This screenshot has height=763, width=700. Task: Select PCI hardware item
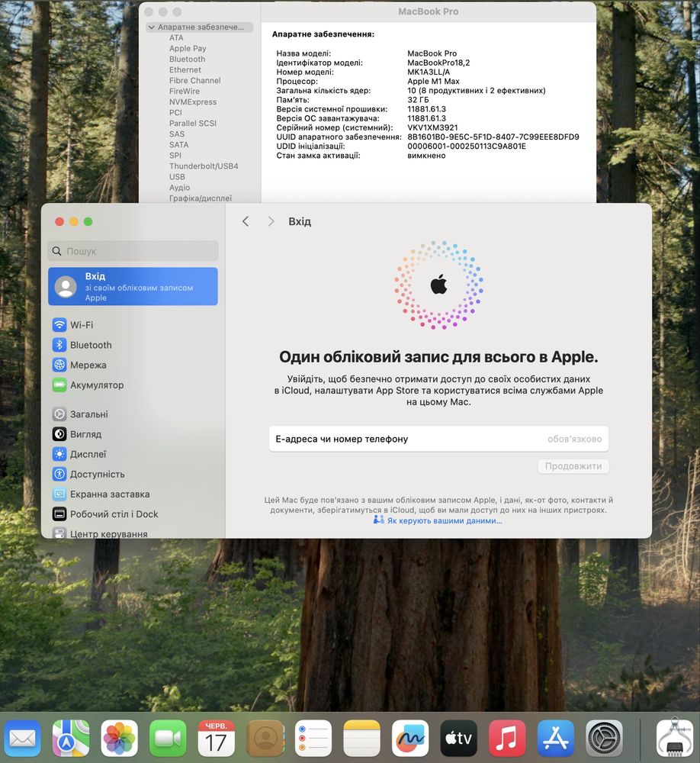175,113
